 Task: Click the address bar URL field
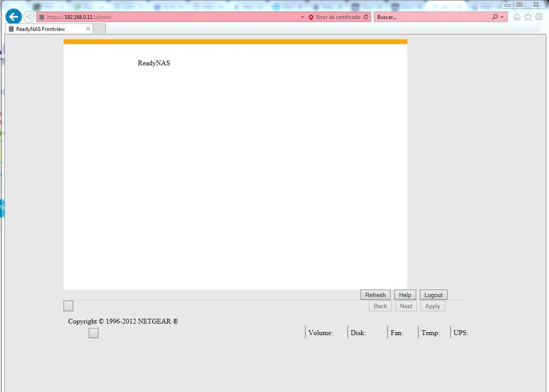(x=165, y=17)
